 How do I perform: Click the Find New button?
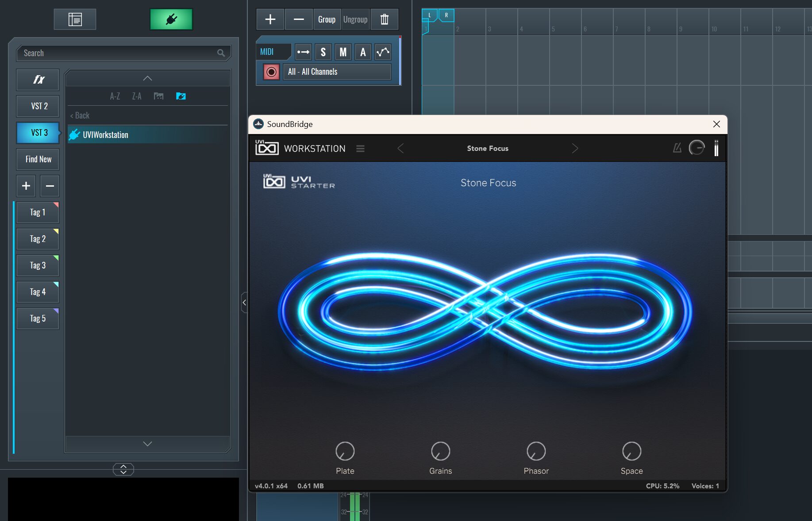(38, 159)
